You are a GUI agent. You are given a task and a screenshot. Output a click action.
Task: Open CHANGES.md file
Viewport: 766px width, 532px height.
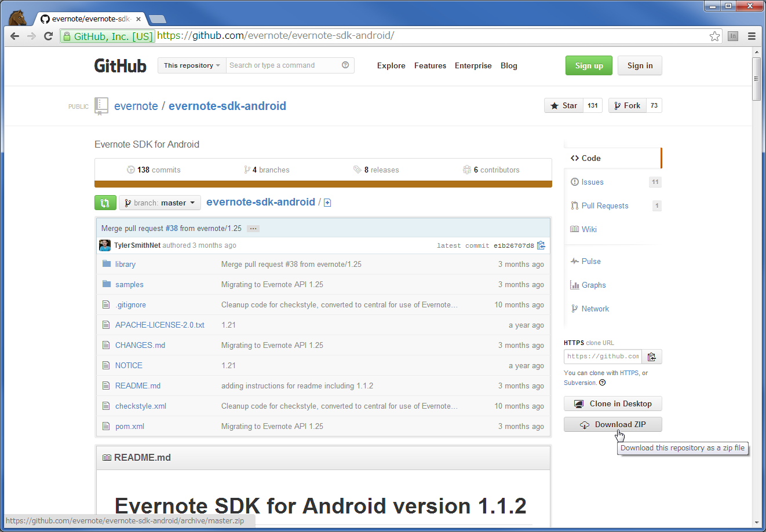(140, 345)
